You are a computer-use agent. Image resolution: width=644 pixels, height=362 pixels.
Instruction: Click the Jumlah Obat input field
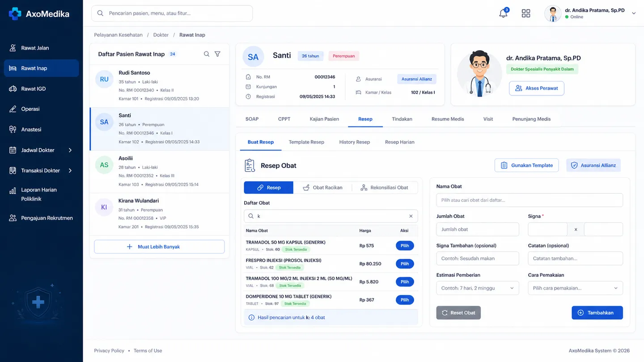[478, 229]
